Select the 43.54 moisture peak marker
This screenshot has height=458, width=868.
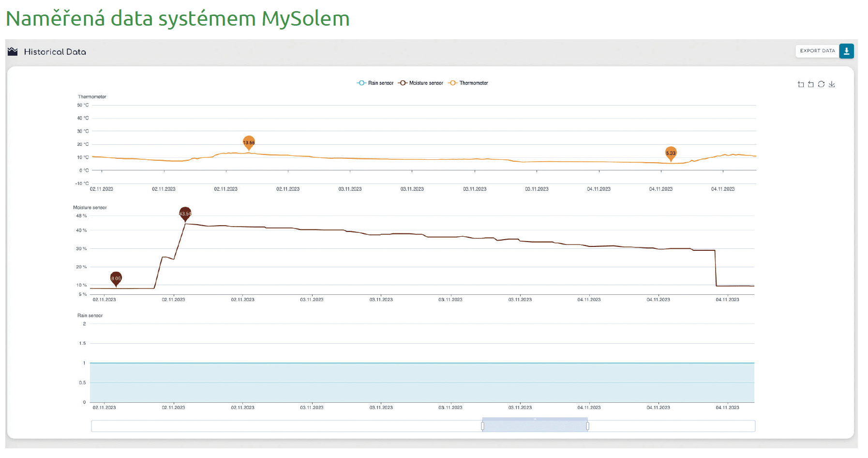(x=185, y=214)
